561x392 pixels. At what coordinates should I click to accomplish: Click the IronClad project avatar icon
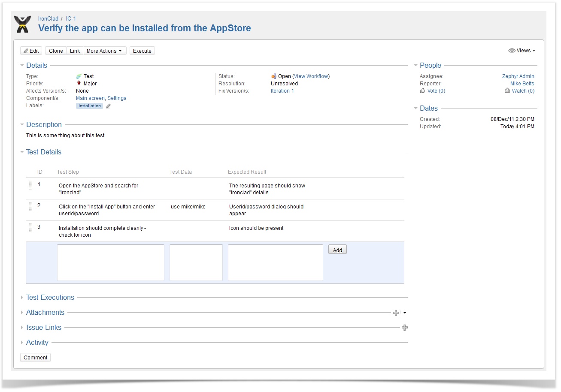(x=22, y=24)
